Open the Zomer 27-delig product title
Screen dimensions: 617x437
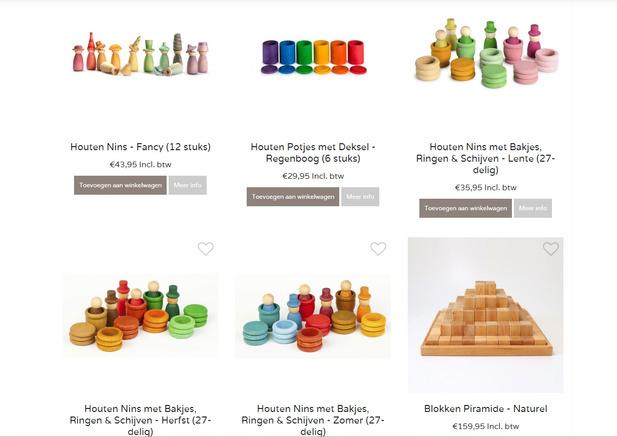(x=313, y=420)
